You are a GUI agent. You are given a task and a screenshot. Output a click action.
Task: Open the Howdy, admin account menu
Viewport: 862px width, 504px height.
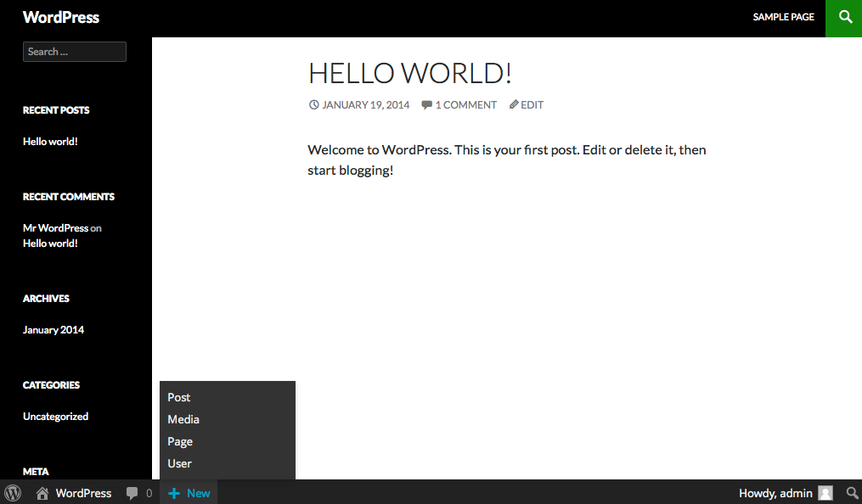point(775,493)
